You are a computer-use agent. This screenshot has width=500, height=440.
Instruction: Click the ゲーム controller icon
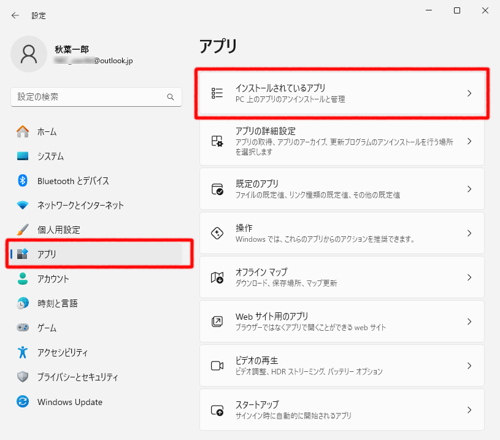click(23, 328)
